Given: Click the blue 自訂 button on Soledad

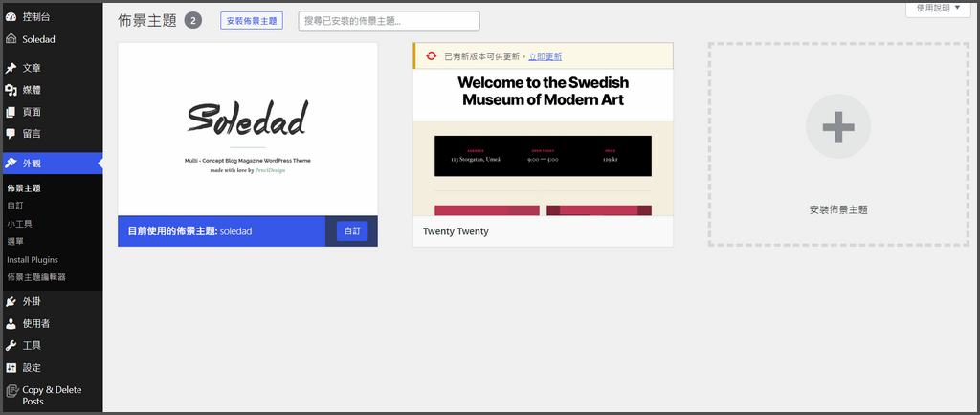Looking at the screenshot, I should click(352, 231).
